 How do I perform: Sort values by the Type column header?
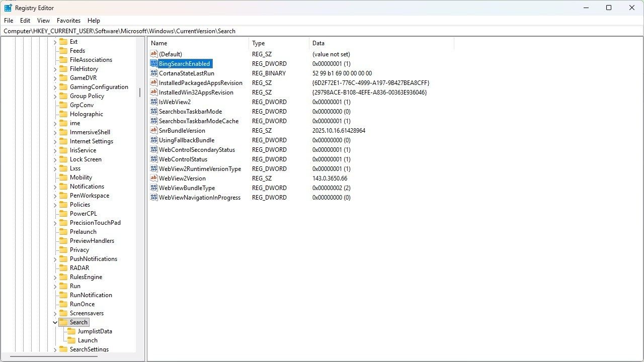tap(279, 43)
